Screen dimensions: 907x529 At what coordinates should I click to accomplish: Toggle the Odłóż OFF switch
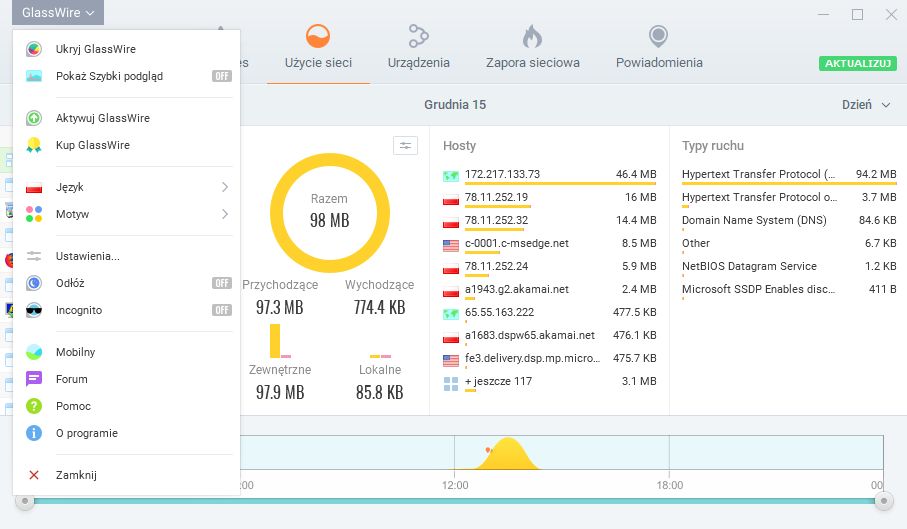tap(222, 283)
